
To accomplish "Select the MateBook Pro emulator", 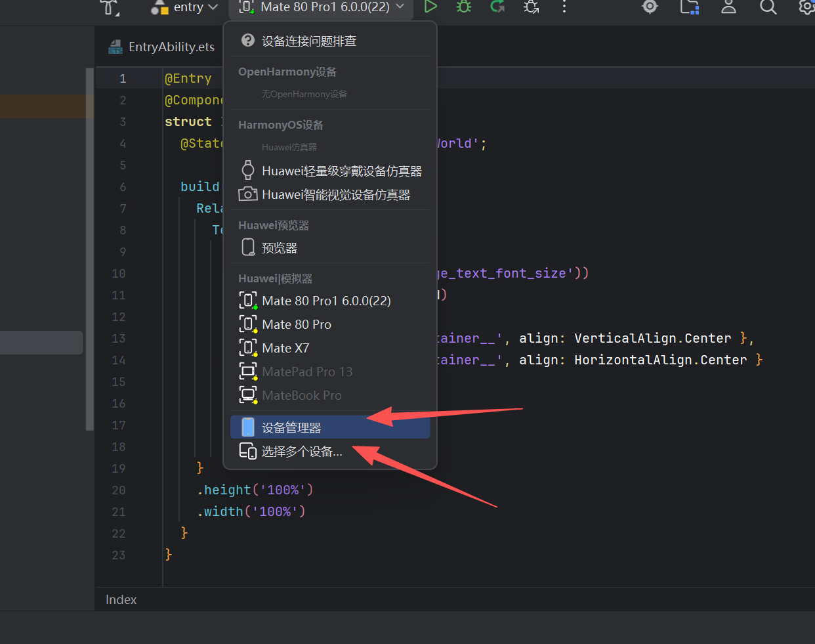I will pyautogui.click(x=330, y=395).
